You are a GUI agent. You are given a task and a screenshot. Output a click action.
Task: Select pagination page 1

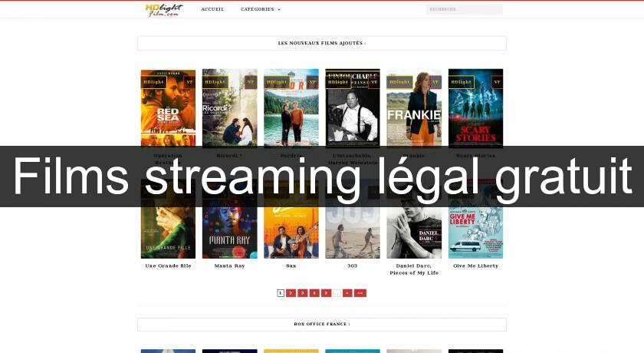click(x=281, y=293)
